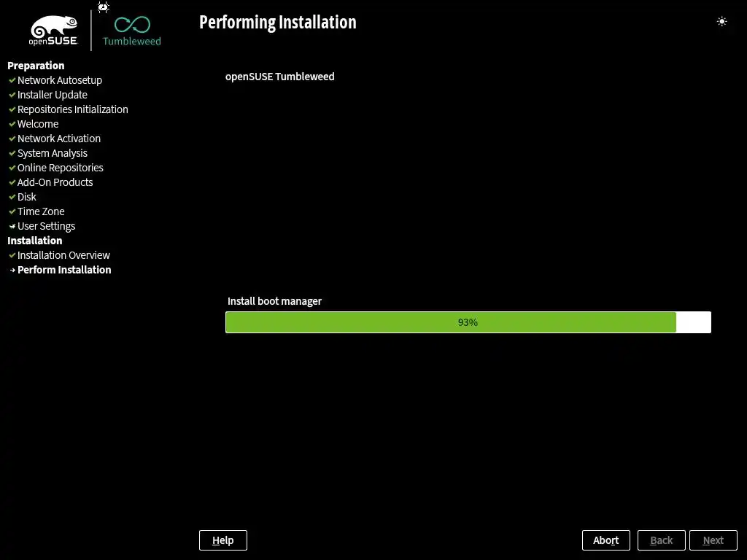
Task: Toggle the brightness theme sun icon
Action: pyautogui.click(x=721, y=21)
